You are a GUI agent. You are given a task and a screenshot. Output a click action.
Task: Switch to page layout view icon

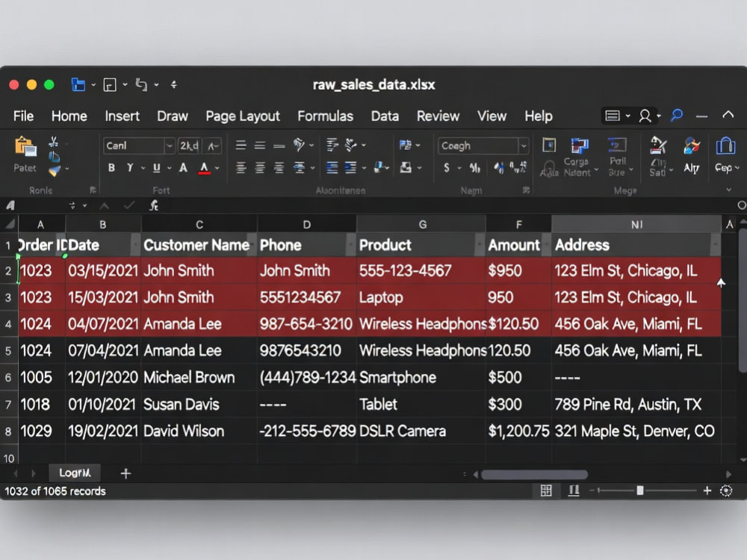574,491
